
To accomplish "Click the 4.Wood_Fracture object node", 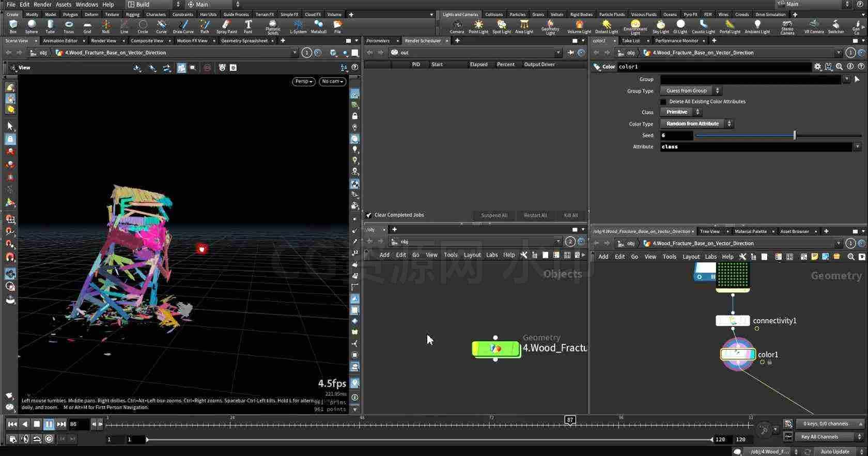I will (496, 349).
